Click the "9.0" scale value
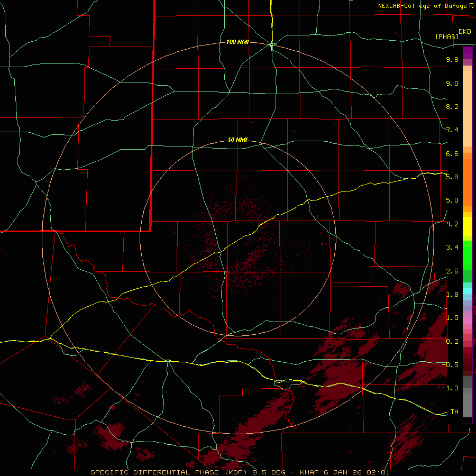476x476 pixels. click(x=452, y=83)
